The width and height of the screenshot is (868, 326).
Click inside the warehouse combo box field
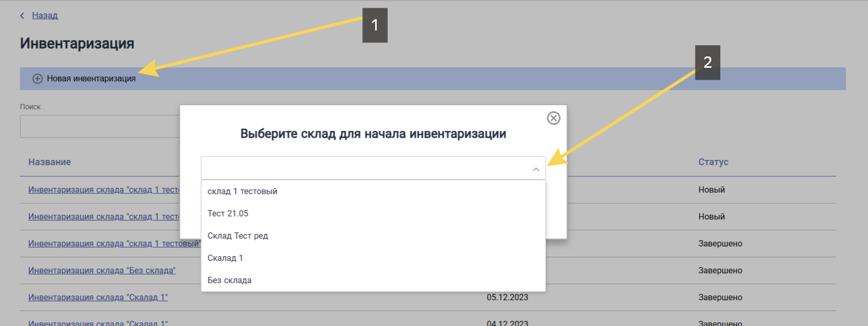(x=373, y=168)
